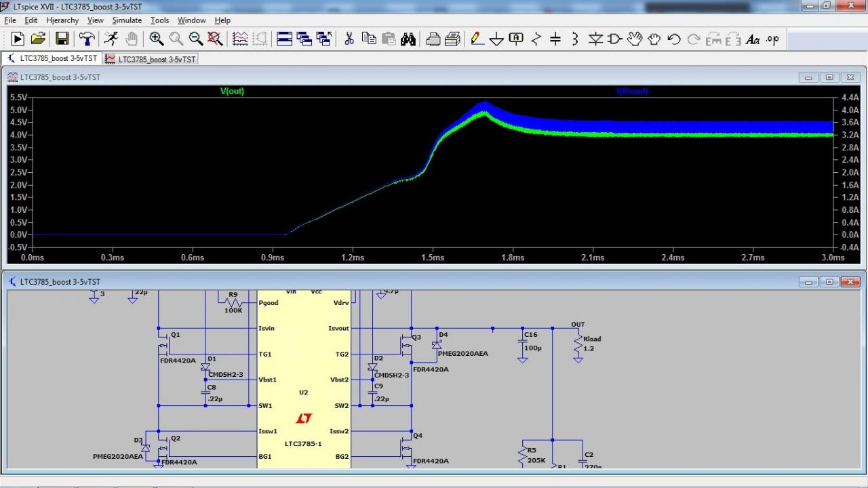Click the 3.2A current axis label
Viewport: 868px width, 488px height.
pos(850,135)
